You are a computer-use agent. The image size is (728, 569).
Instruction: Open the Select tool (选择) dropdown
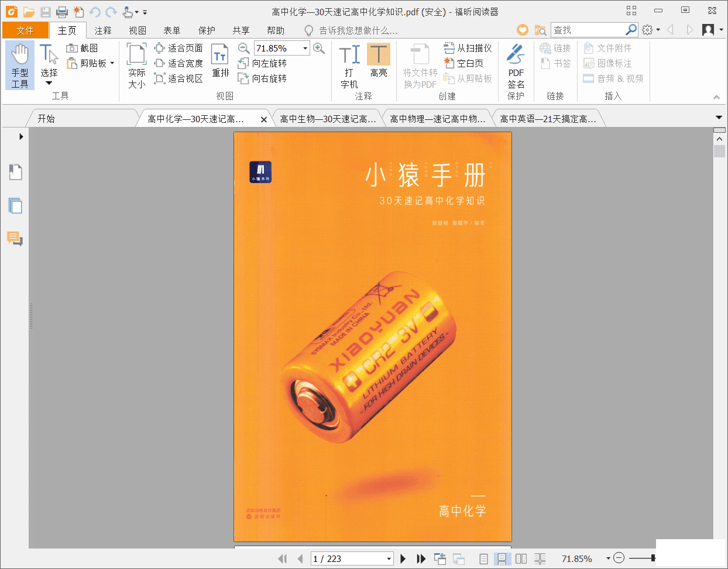pyautogui.click(x=49, y=83)
